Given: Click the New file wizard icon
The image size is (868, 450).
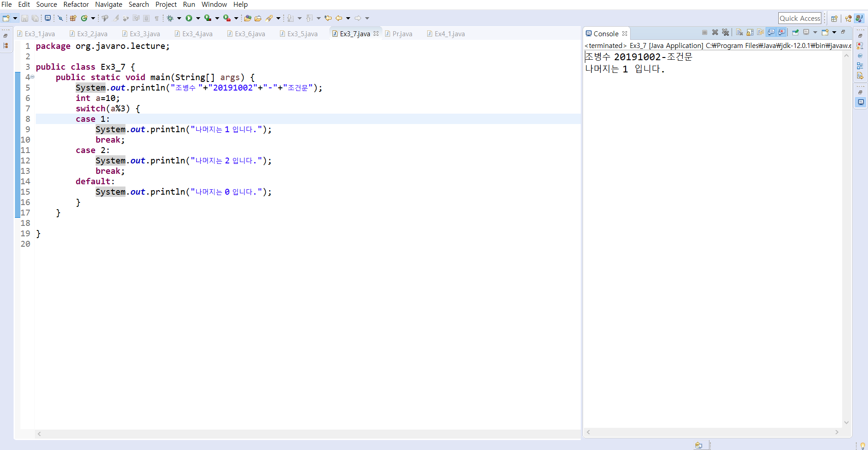Looking at the screenshot, I should click(6, 18).
